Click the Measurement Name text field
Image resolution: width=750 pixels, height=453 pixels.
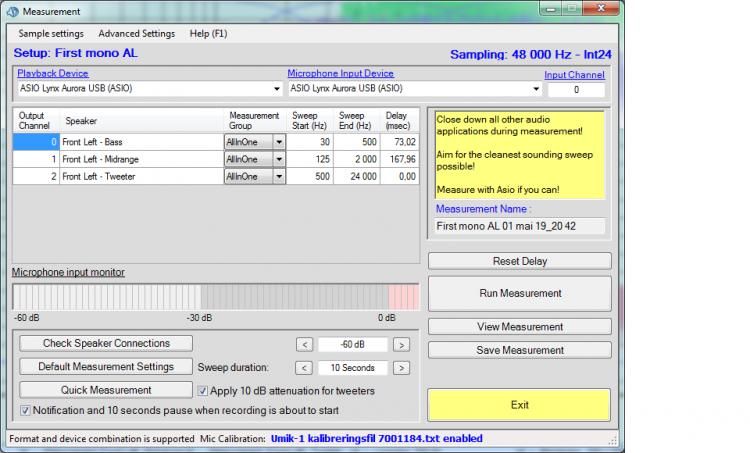519,226
